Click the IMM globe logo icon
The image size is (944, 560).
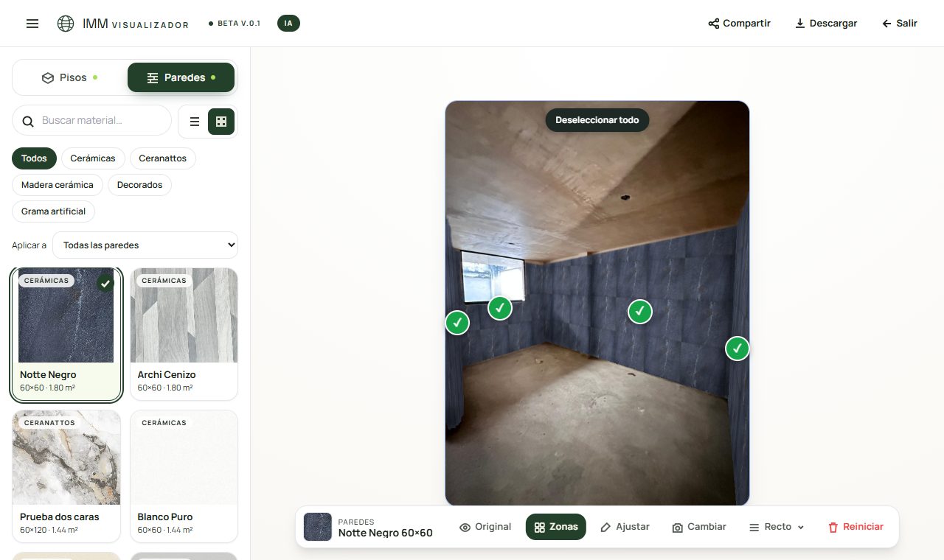tap(66, 24)
